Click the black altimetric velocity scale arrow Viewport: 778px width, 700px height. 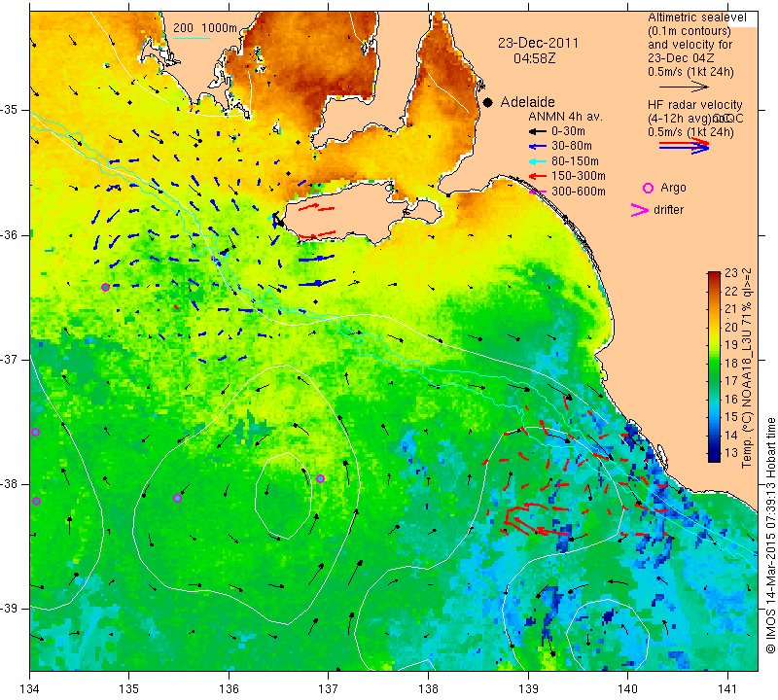tap(684, 87)
